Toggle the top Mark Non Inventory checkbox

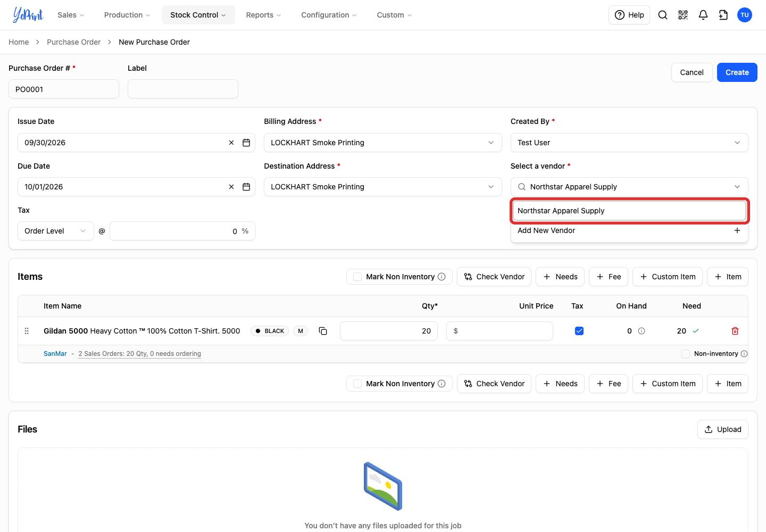click(357, 277)
